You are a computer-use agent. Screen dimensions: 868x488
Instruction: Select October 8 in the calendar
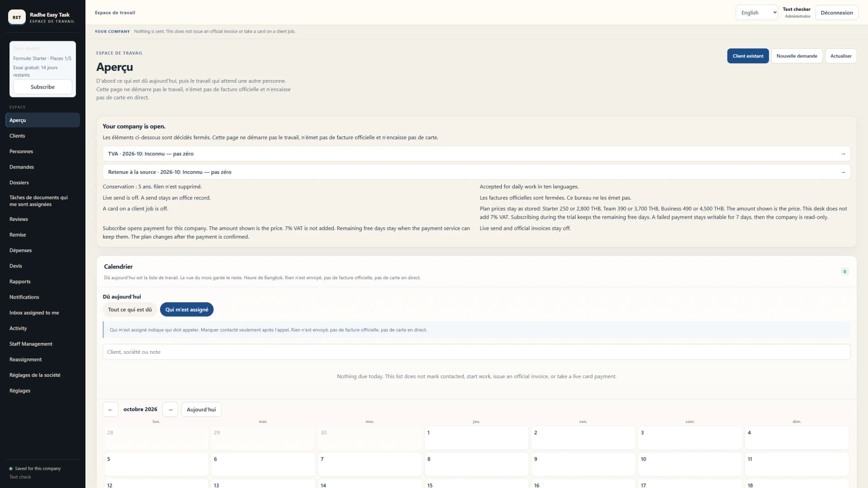click(476, 464)
